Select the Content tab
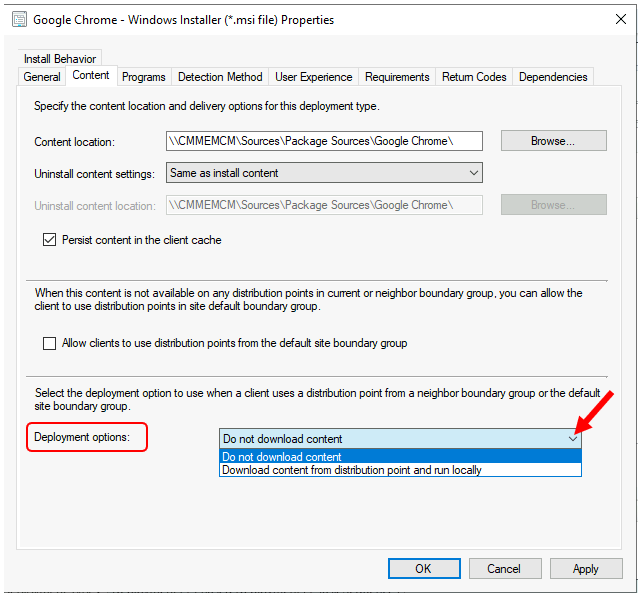This screenshot has height=597, width=641. tap(91, 75)
